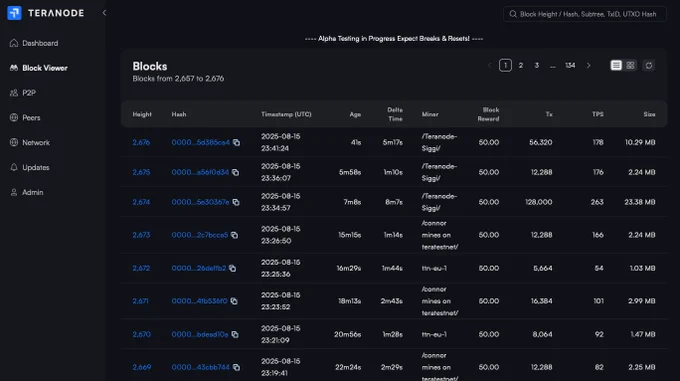Select page 3 in pagination
The image size is (680, 381).
[x=536, y=65]
